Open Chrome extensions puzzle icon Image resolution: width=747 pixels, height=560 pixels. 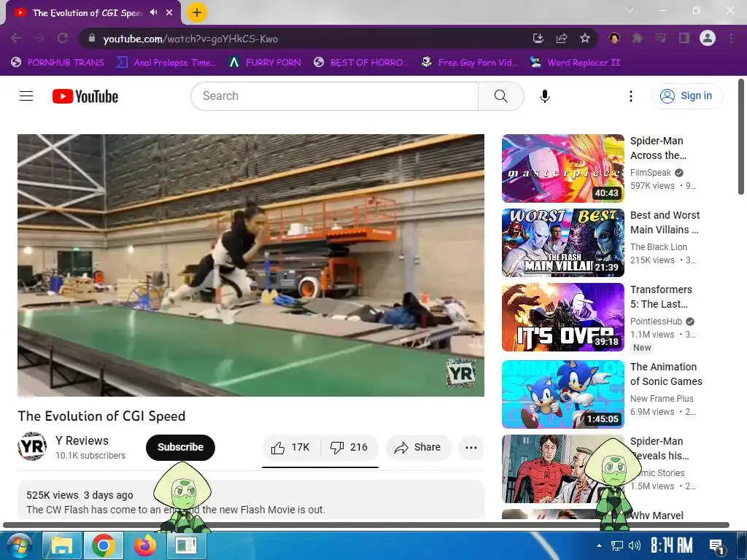tap(637, 38)
